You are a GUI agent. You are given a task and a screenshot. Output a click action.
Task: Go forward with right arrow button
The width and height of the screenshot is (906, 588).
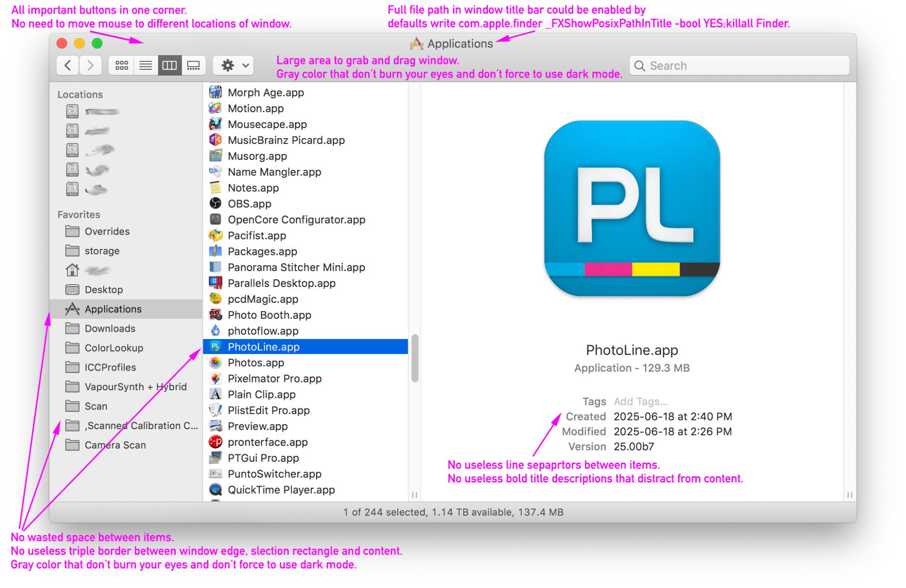(91, 66)
